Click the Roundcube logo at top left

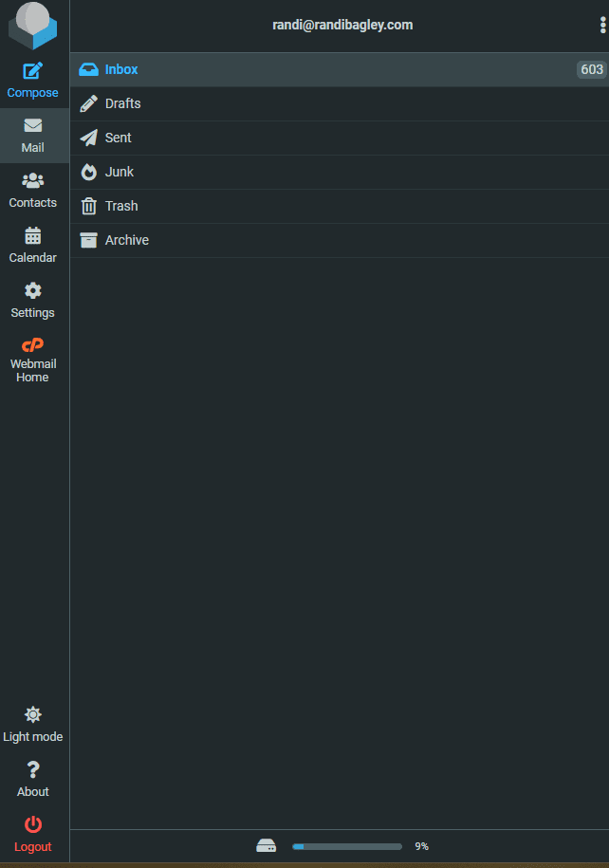pyautogui.click(x=33, y=26)
